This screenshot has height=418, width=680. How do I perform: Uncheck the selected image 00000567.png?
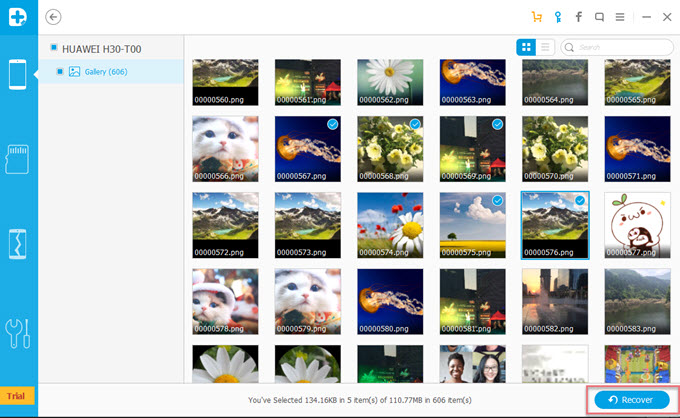332,124
